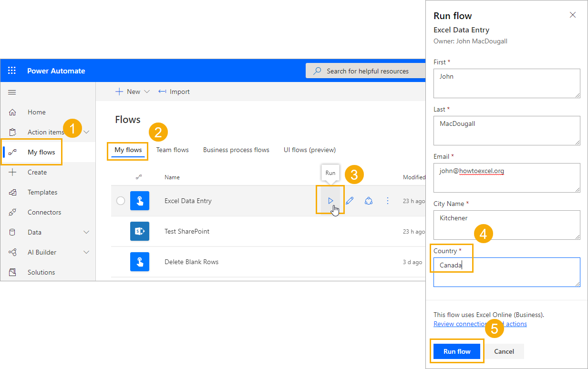
Task: Close the Run flow panel
Action: [573, 15]
